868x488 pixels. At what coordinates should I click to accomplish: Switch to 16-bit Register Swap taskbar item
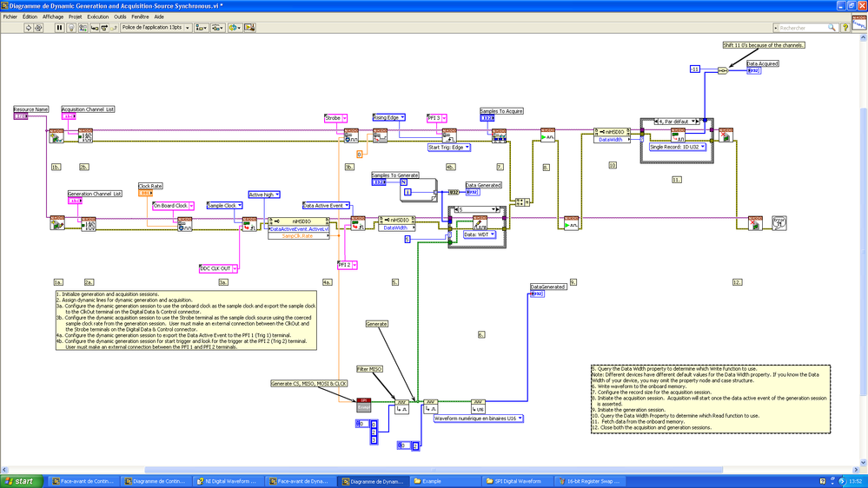590,481
